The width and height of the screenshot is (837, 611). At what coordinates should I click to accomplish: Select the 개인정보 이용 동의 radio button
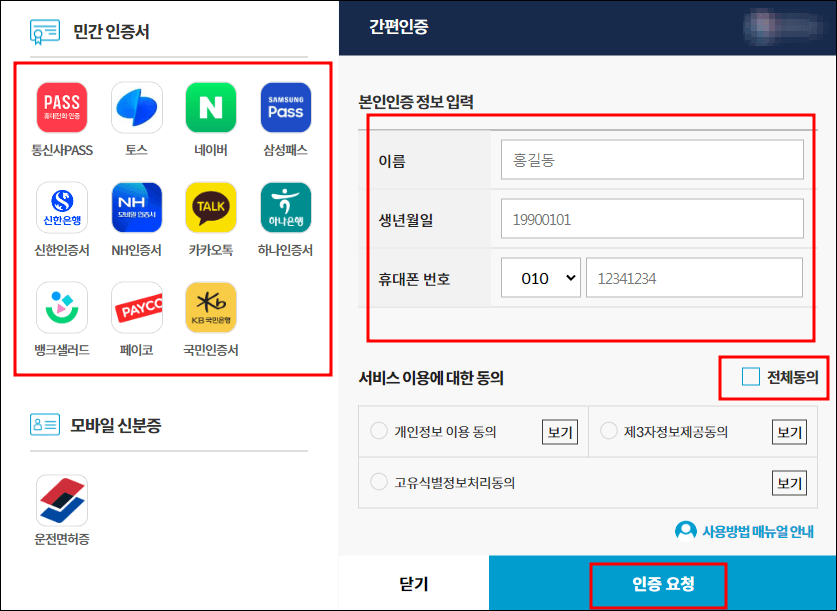[378, 431]
